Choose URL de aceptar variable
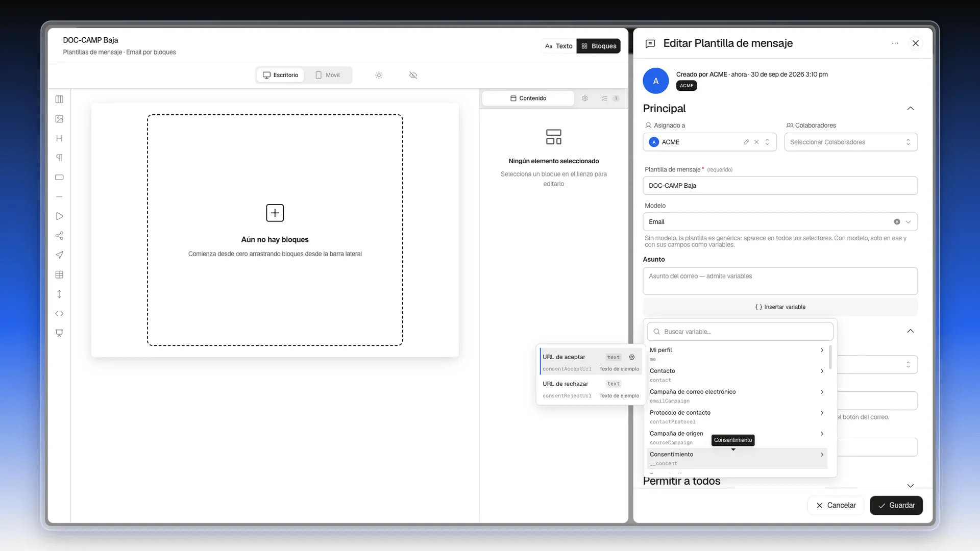The width and height of the screenshot is (980, 551). click(591, 362)
